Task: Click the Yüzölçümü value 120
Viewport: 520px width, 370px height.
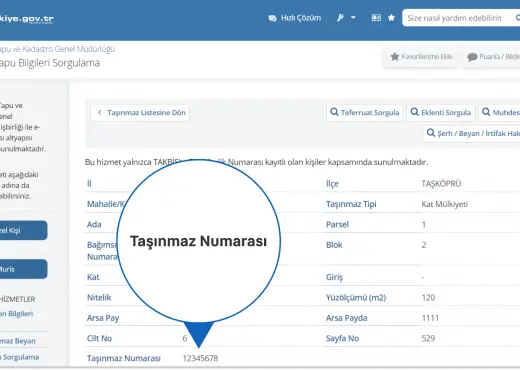Action: (428, 298)
